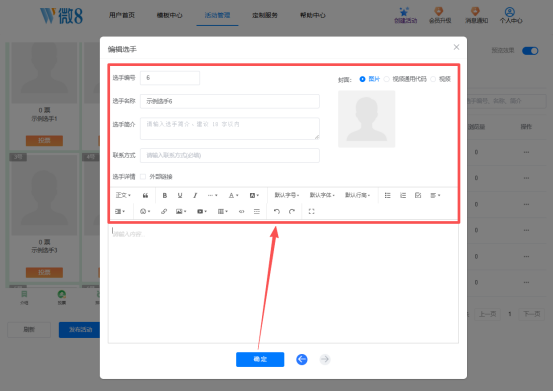Click 投票 under 示例选手1
Image resolution: width=554 pixels, height=392 pixels.
[44, 141]
